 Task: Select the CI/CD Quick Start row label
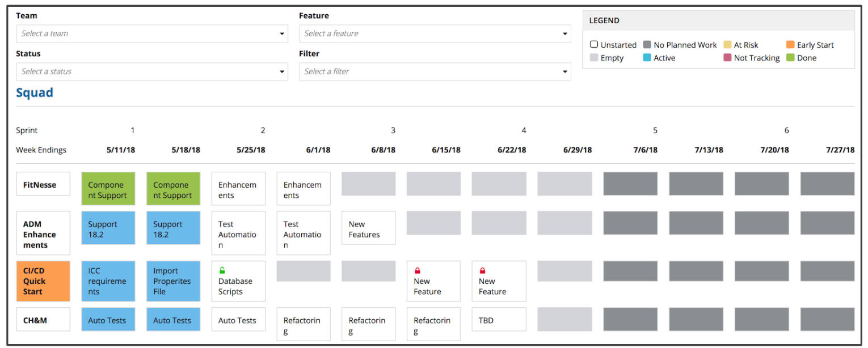pos(43,281)
